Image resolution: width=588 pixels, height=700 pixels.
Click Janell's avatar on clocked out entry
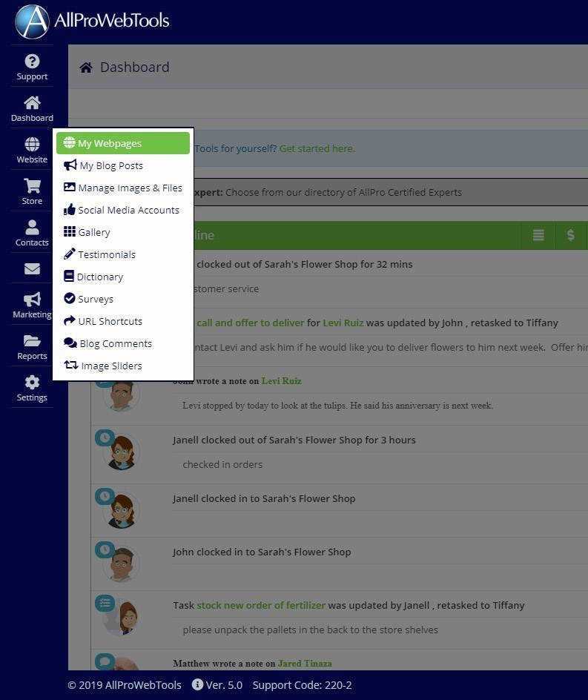pyautogui.click(x=122, y=452)
